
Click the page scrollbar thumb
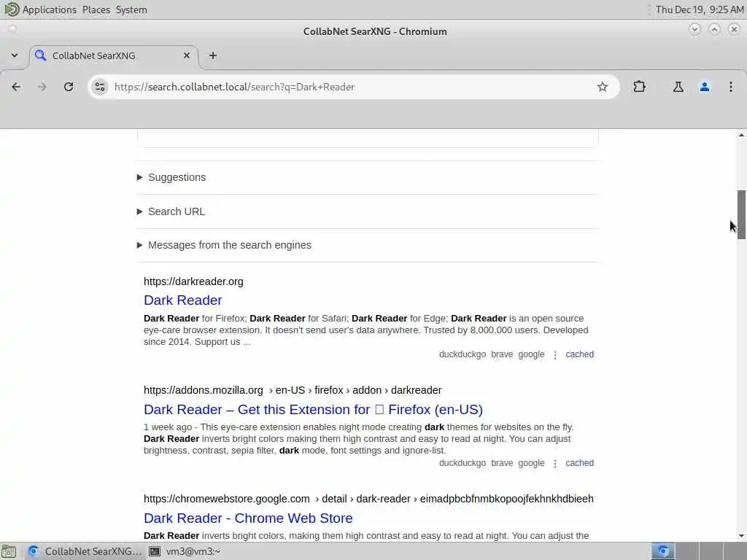pos(741,214)
